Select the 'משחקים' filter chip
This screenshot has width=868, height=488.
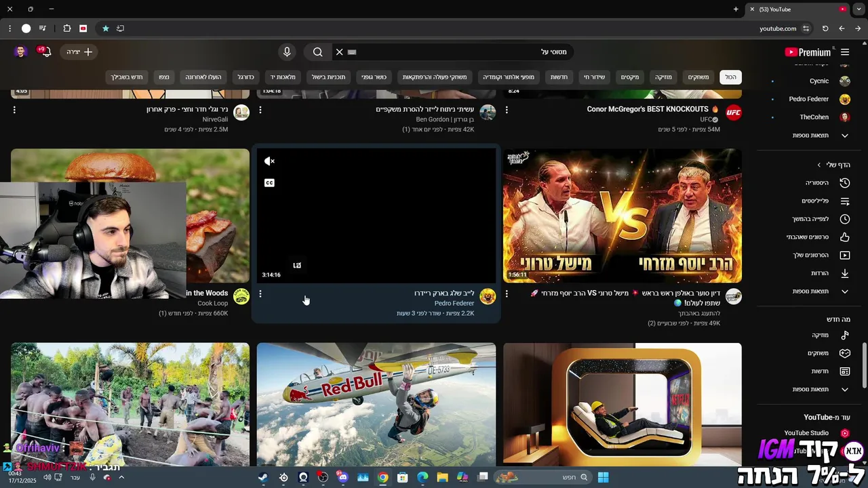698,77
